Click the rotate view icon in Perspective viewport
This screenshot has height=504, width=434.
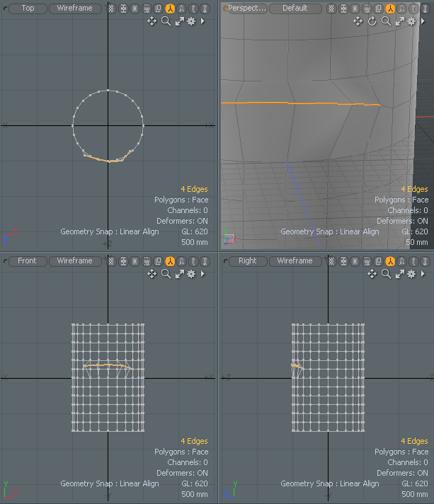pos(372,21)
